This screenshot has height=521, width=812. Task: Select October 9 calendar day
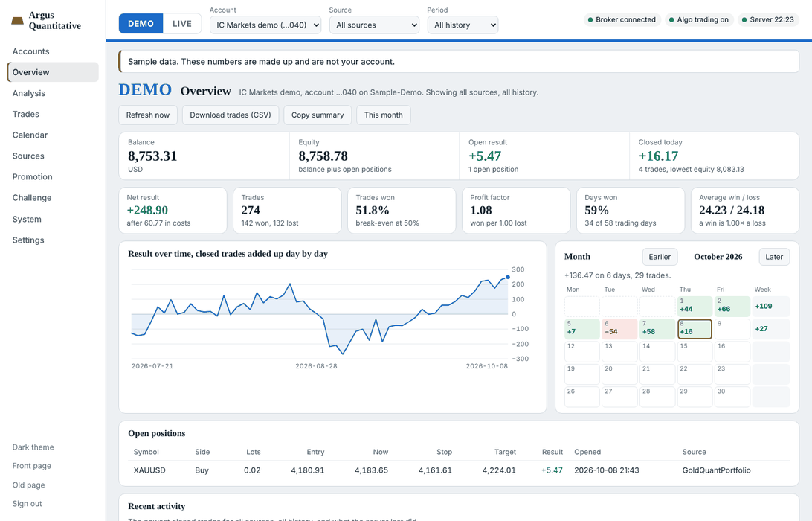click(x=732, y=329)
